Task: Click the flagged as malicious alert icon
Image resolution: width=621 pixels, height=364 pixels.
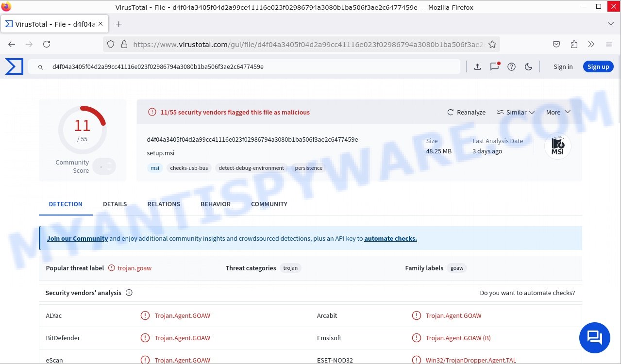Action: pyautogui.click(x=152, y=112)
